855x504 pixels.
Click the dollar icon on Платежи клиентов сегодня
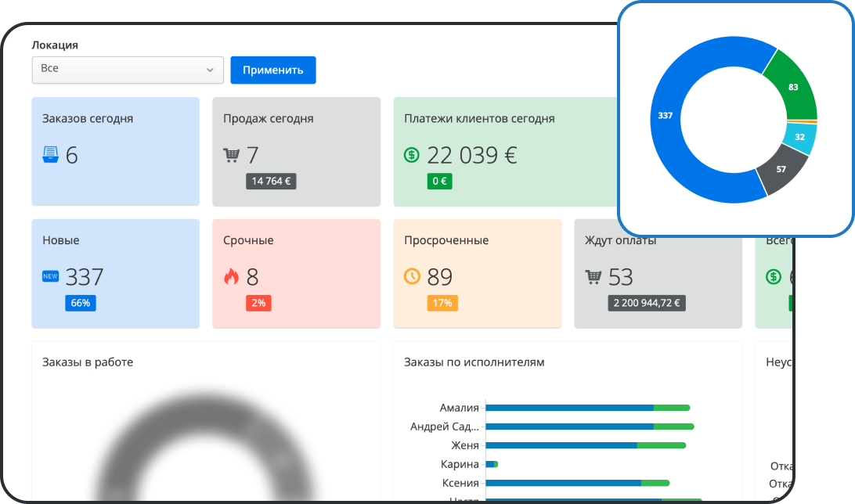[x=411, y=155]
